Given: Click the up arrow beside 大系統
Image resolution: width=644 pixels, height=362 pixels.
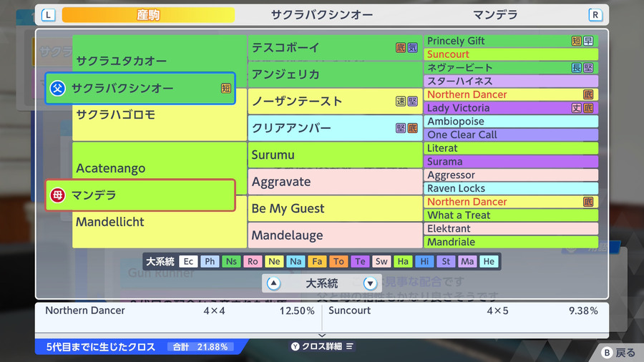Looking at the screenshot, I should [273, 283].
